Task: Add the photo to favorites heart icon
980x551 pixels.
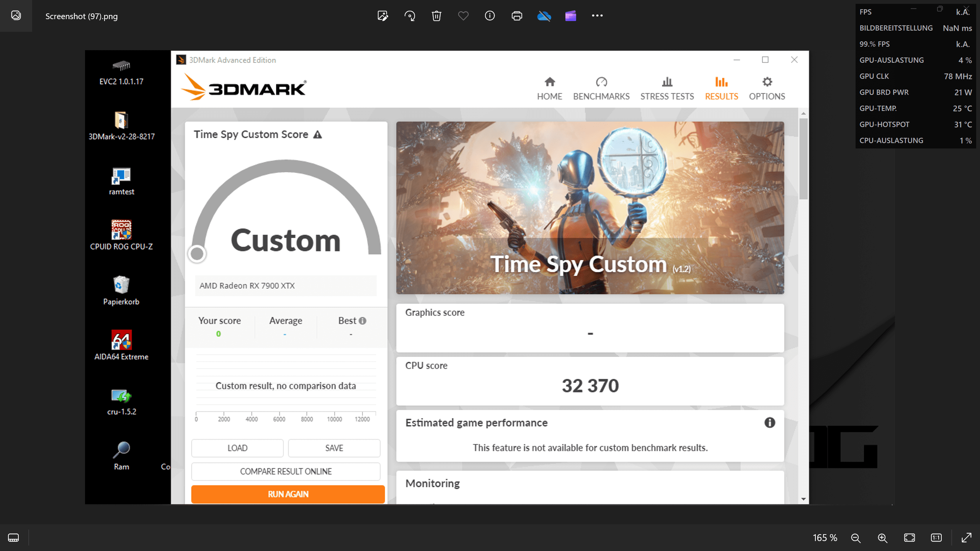Action: pos(463,16)
